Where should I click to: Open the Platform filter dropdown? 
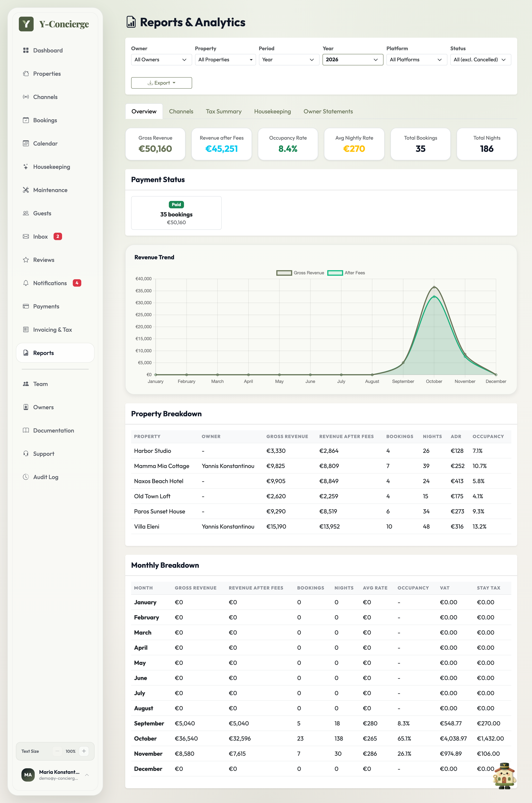417,60
